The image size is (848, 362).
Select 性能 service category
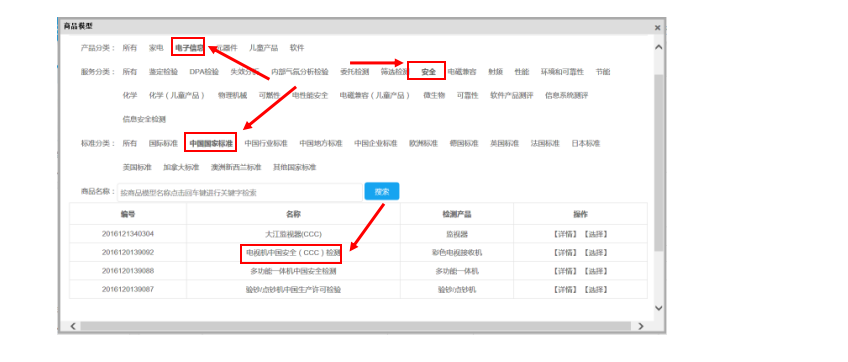pyautogui.click(x=522, y=71)
